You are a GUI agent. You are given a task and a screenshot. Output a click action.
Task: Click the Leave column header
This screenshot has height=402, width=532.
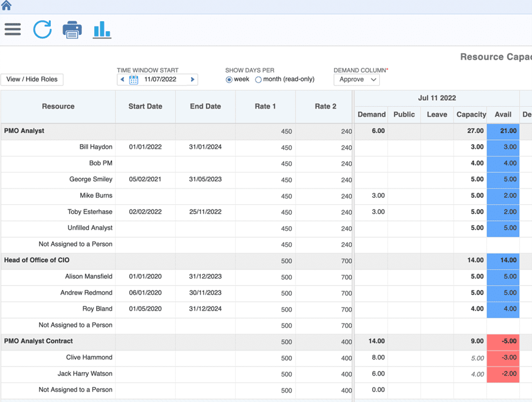437,115
